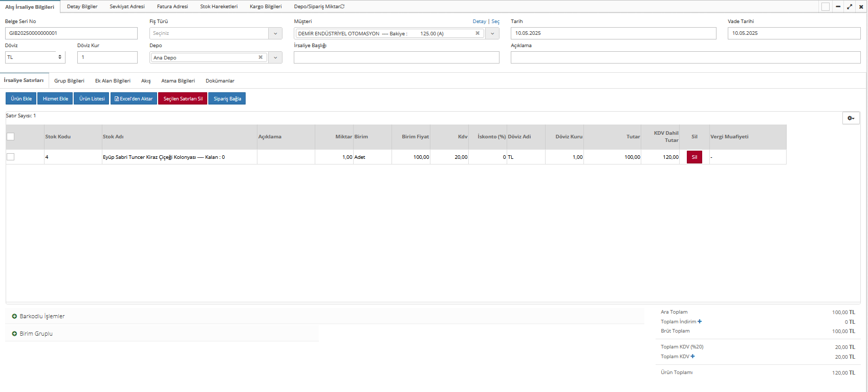Click the plus icon beside Toplam KDV

(x=693, y=357)
